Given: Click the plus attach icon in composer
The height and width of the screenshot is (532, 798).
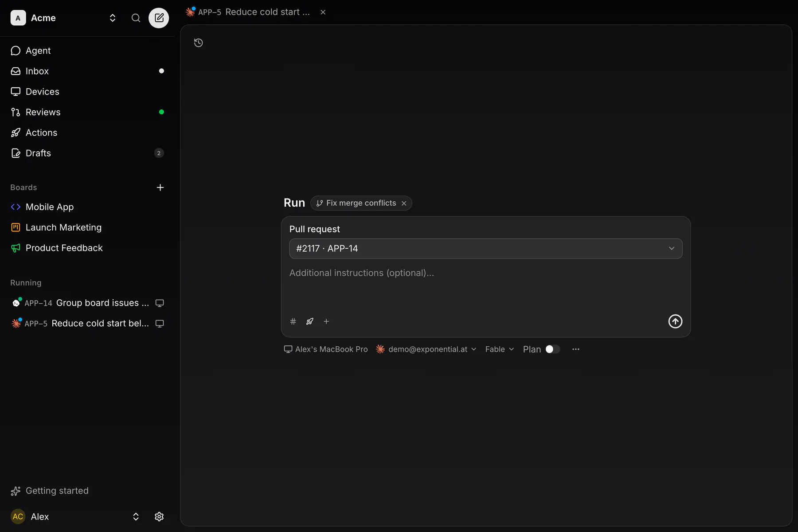Looking at the screenshot, I should (326, 321).
